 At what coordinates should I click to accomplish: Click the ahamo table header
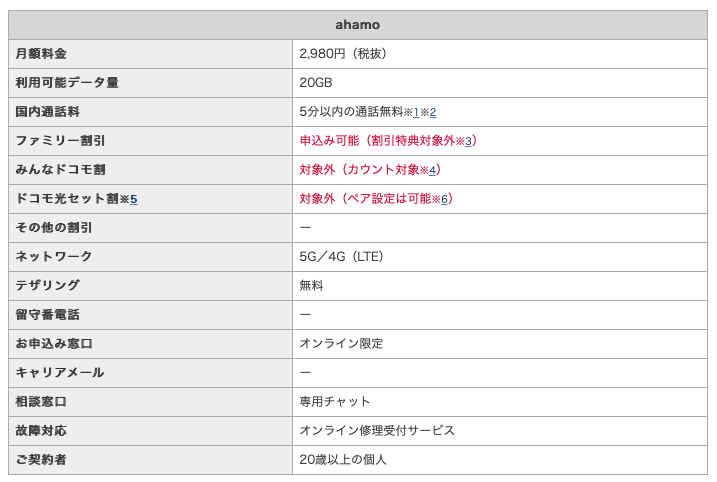pos(358,25)
